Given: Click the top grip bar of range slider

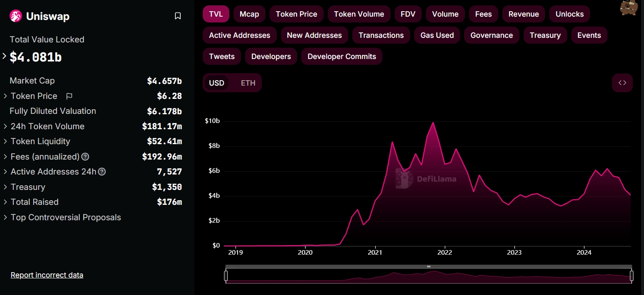Looking at the screenshot, I should click(x=429, y=266).
